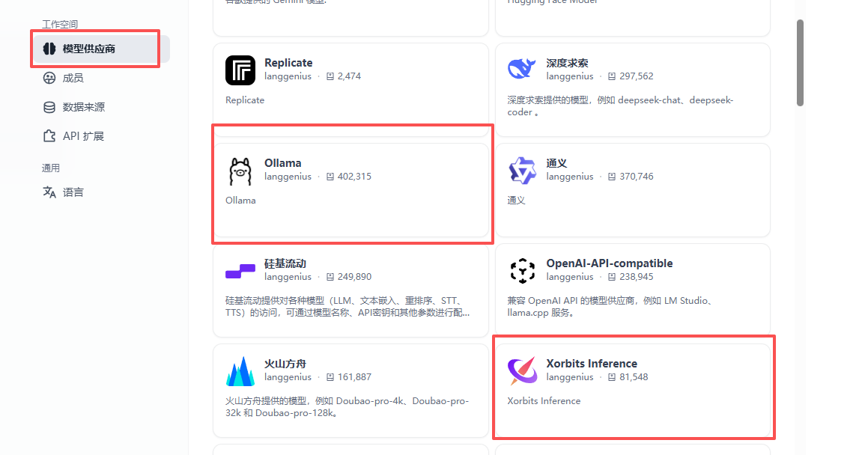Click the download count icon beside 249,890

330,276
